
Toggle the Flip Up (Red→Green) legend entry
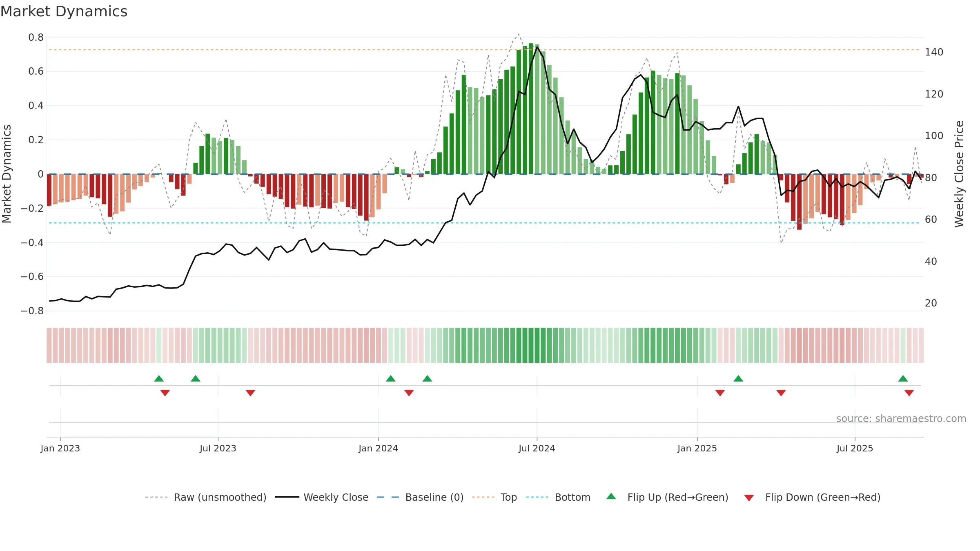coord(667,497)
